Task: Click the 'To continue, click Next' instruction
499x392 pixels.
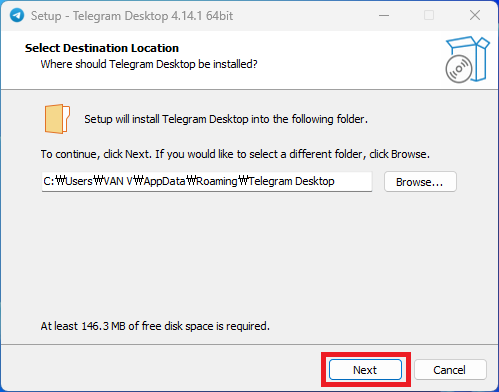Action: tap(235, 154)
